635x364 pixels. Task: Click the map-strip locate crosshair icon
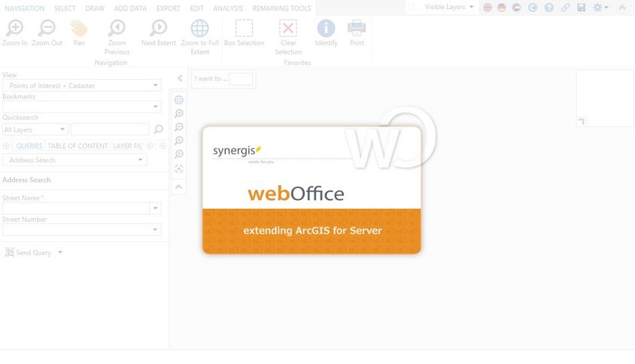[179, 169]
